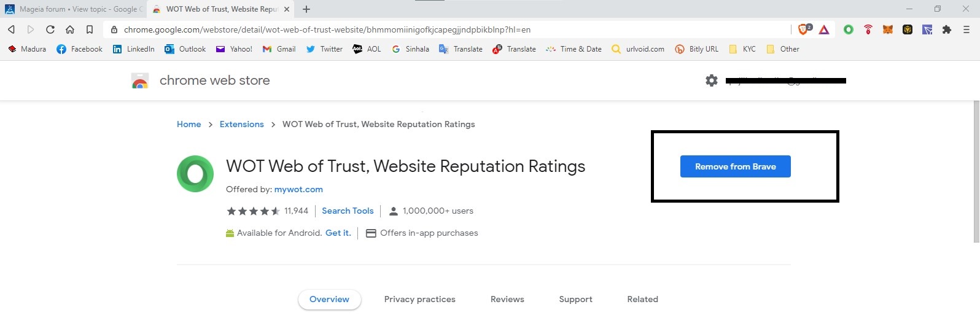This screenshot has width=980, height=323.
Task: Open the Brave Rewards triangle icon
Action: coord(824,29)
